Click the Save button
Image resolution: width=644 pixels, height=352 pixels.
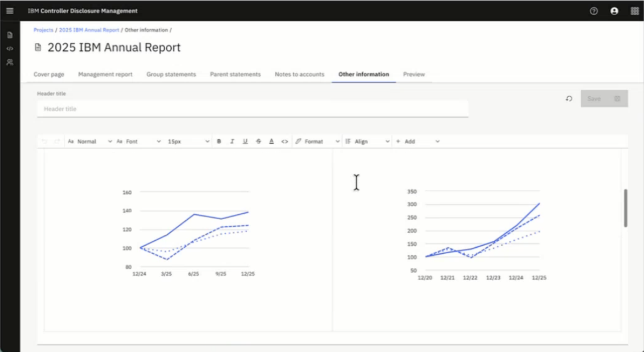(x=604, y=99)
